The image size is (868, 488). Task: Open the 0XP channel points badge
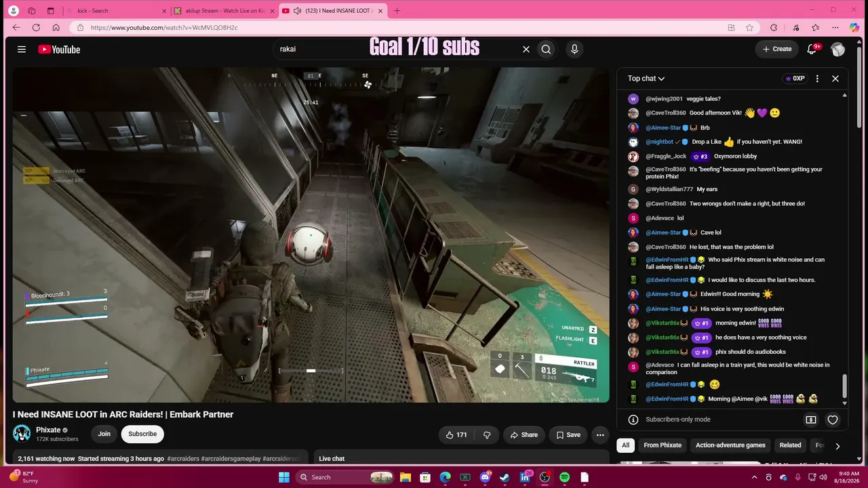pyautogui.click(x=795, y=79)
